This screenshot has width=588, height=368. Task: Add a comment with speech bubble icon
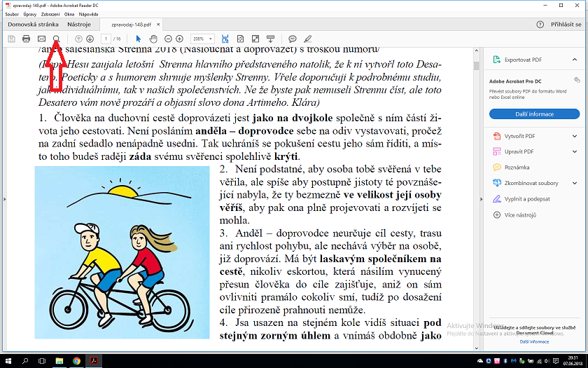tap(293, 39)
